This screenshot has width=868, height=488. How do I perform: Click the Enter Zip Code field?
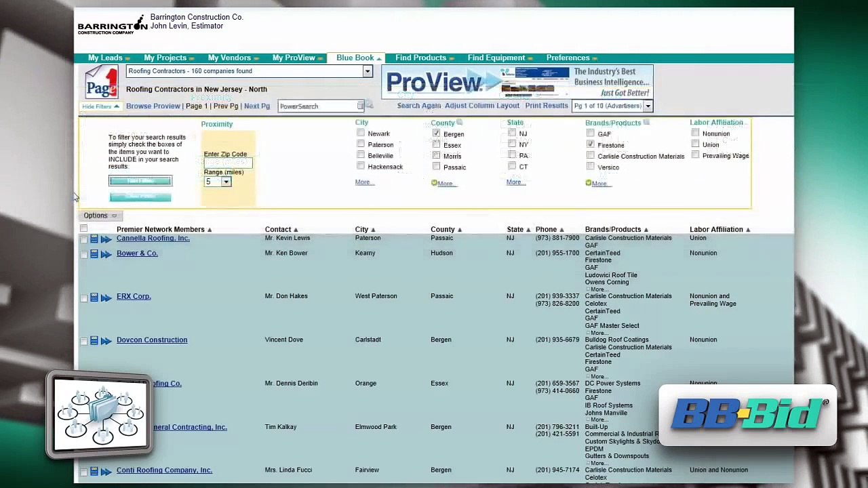(228, 163)
